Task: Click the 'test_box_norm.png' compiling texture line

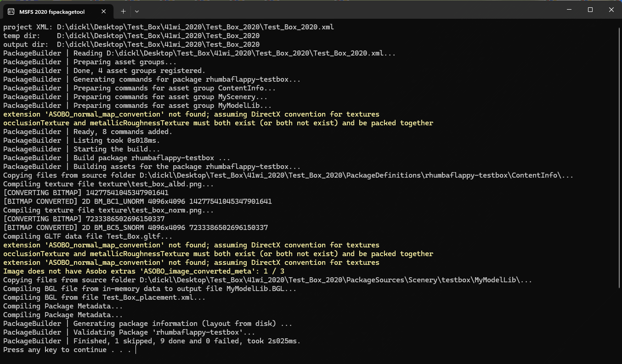Action: click(x=108, y=210)
